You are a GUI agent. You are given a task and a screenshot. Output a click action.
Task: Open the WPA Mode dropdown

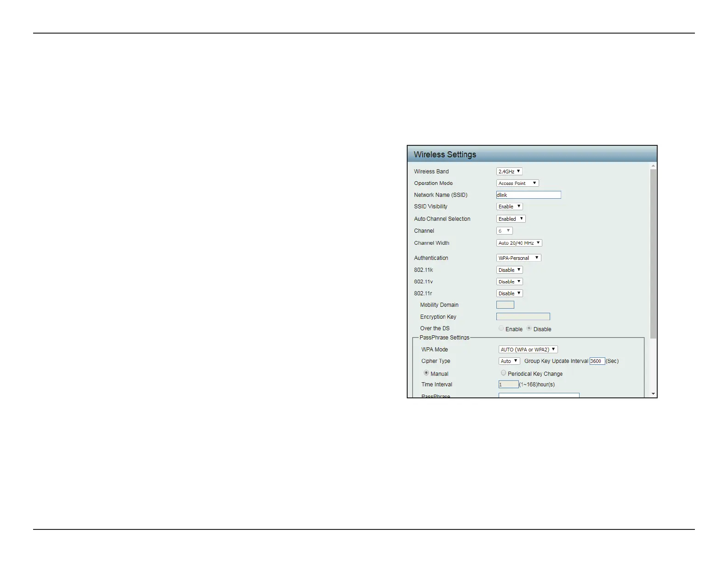pos(528,350)
